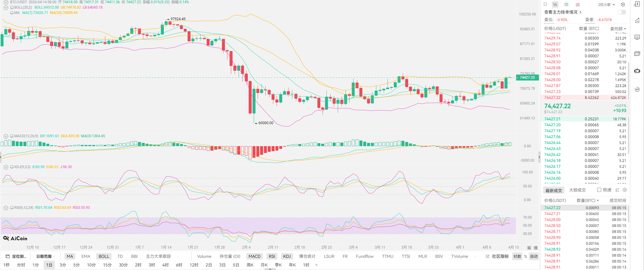Viewport: 644px width, 270px height.
Task: Switch to the 大额成交 tab
Action: pyautogui.click(x=577, y=190)
